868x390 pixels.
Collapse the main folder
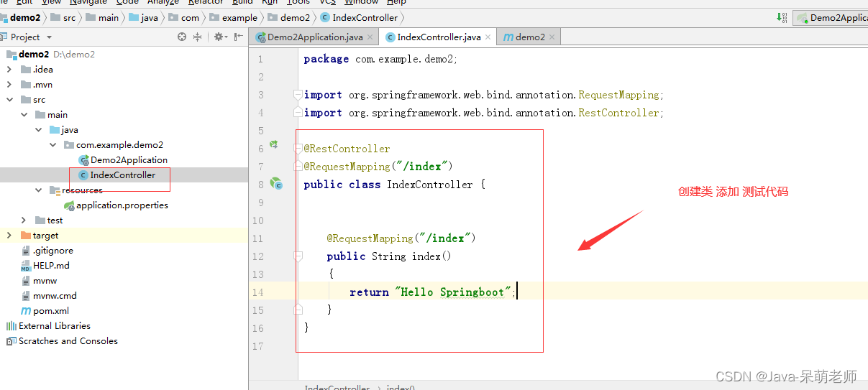[24, 115]
